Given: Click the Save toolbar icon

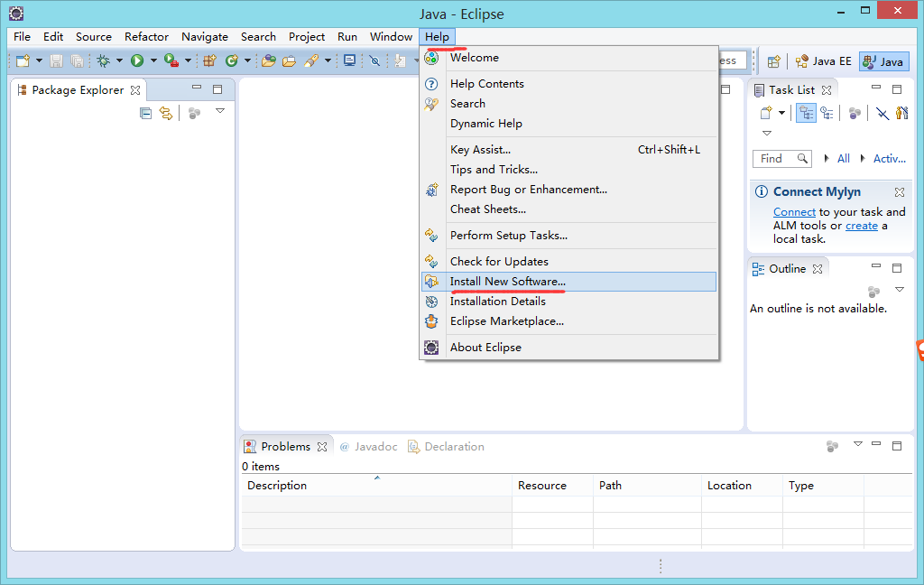Looking at the screenshot, I should tap(57, 60).
